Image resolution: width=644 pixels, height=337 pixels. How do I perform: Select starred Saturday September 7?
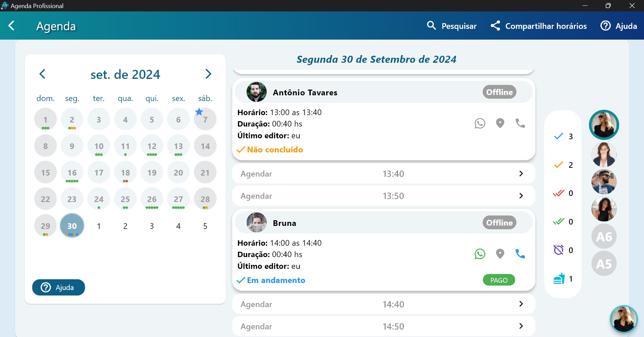[205, 119]
